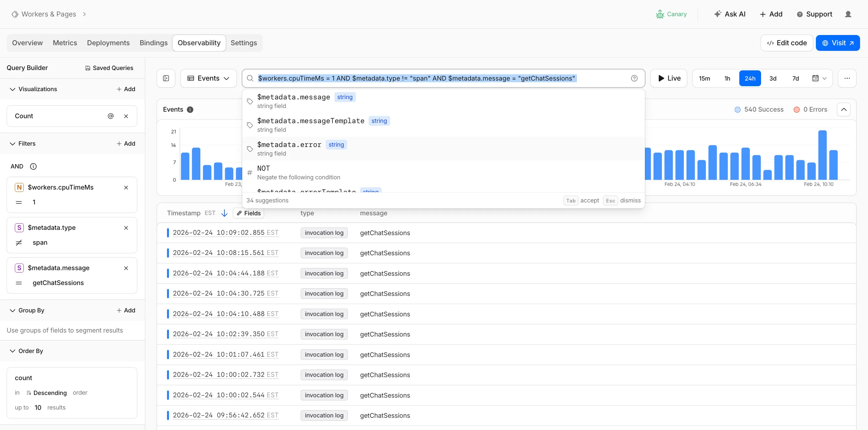
Task: Open Saved Queries via its bookmark icon
Action: pyautogui.click(x=87, y=68)
